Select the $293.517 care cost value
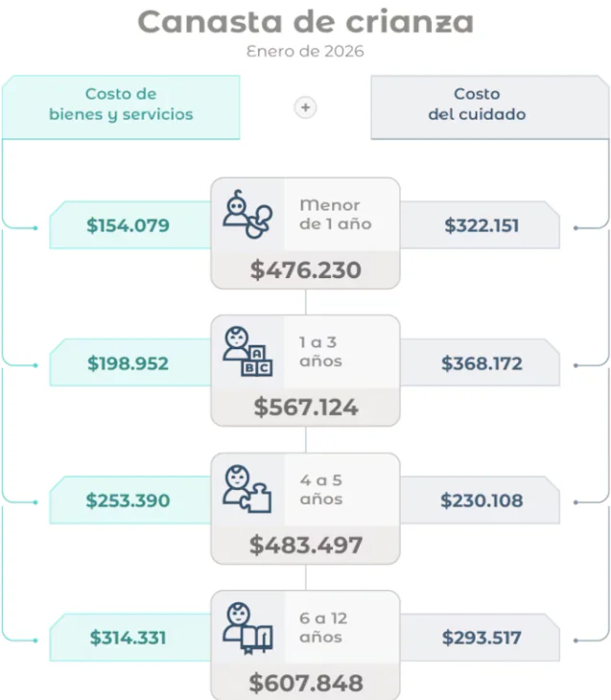Image resolution: width=611 pixels, height=700 pixels. [x=482, y=638]
